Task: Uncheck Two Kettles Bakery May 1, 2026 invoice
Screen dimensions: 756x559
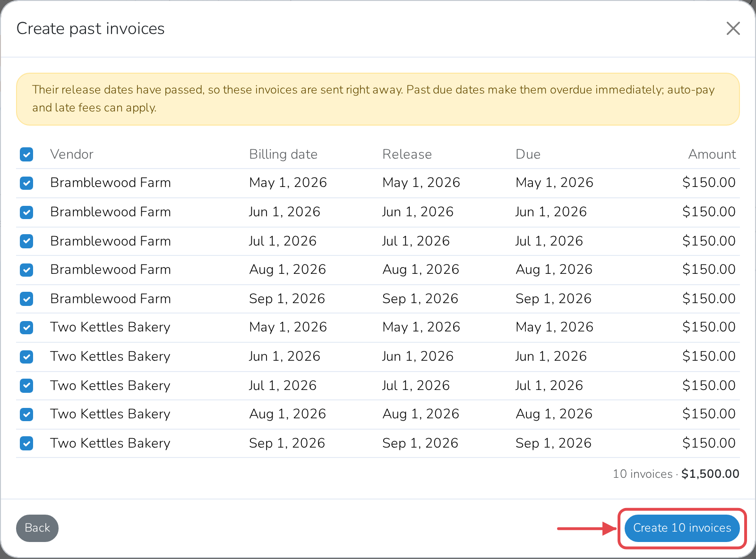Action: pos(26,328)
